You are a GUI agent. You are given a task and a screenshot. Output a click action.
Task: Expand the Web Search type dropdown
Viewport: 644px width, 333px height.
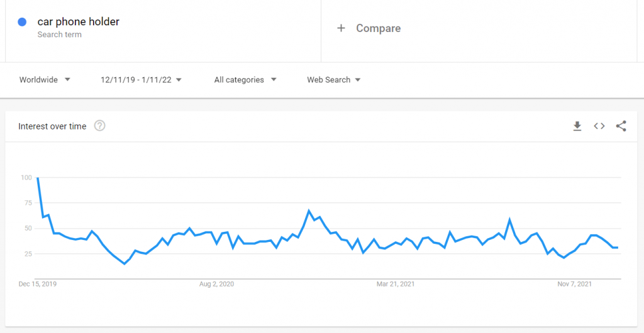pos(333,80)
